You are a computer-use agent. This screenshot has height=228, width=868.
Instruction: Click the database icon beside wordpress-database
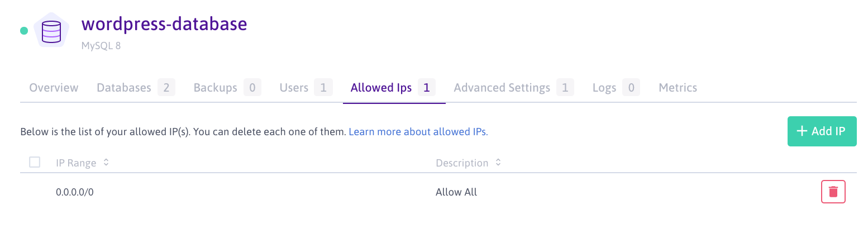[x=51, y=31]
